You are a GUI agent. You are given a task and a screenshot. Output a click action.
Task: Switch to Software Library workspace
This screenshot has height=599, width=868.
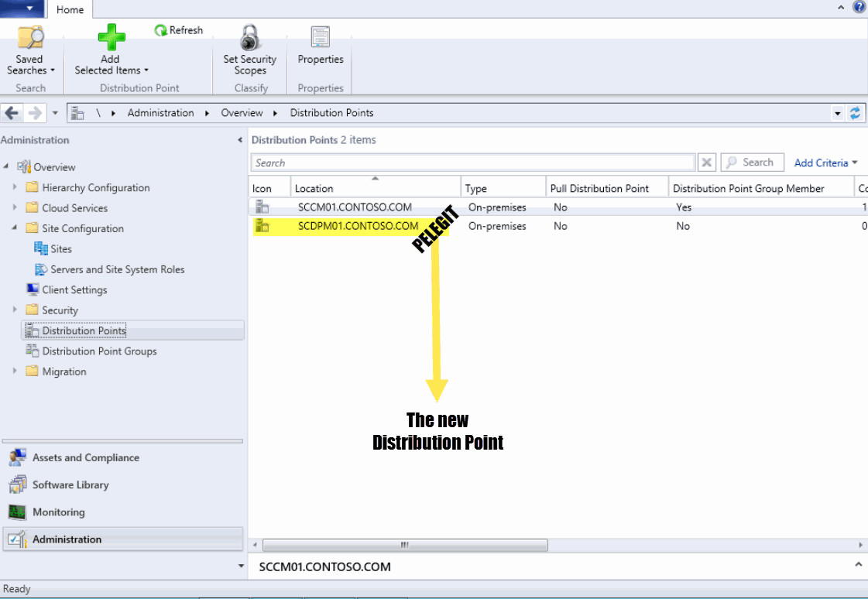(x=123, y=484)
